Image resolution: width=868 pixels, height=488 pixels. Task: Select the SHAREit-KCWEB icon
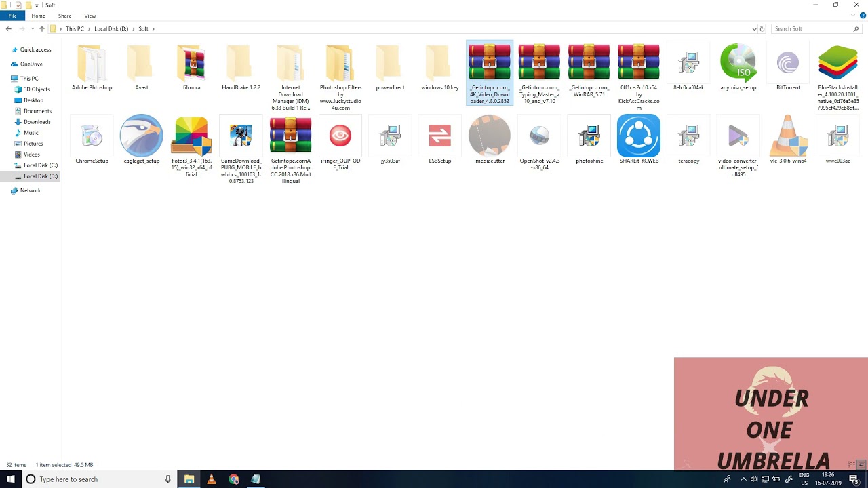[639, 136]
